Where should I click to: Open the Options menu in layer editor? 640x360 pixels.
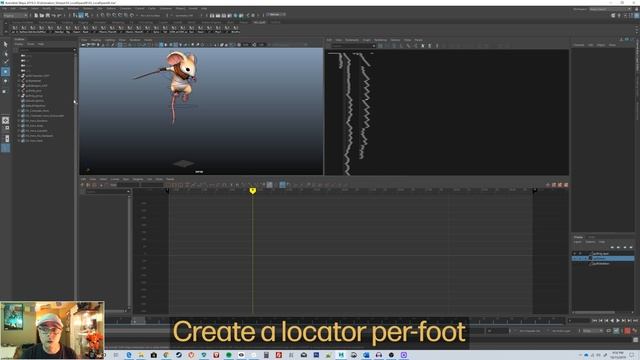pyautogui.click(x=590, y=242)
